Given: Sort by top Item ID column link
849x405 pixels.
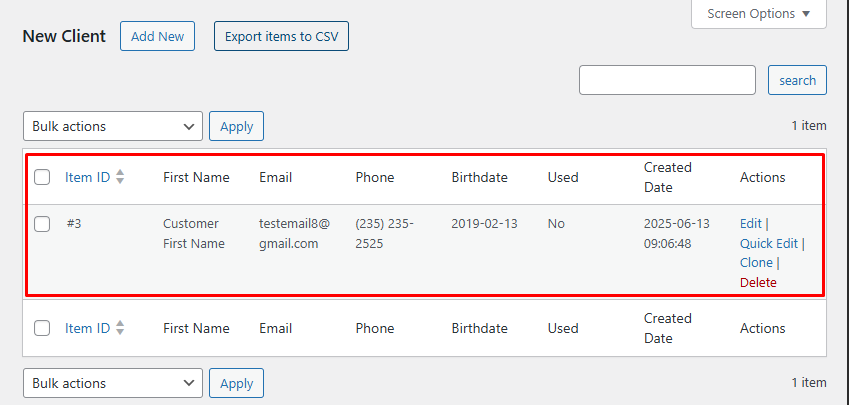Looking at the screenshot, I should coord(87,177).
